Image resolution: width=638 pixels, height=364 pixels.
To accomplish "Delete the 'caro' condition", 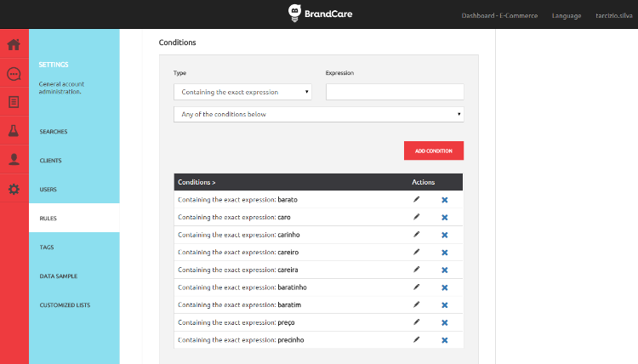I will pyautogui.click(x=445, y=217).
